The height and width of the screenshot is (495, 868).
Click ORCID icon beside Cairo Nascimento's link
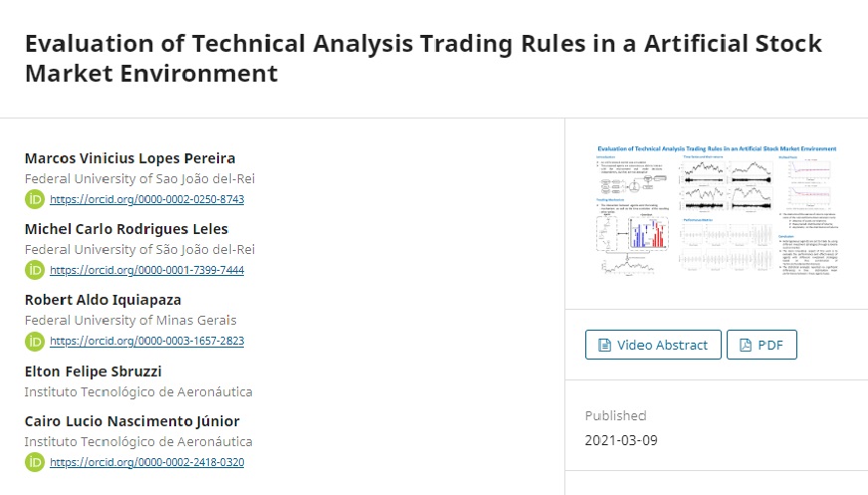coord(35,462)
